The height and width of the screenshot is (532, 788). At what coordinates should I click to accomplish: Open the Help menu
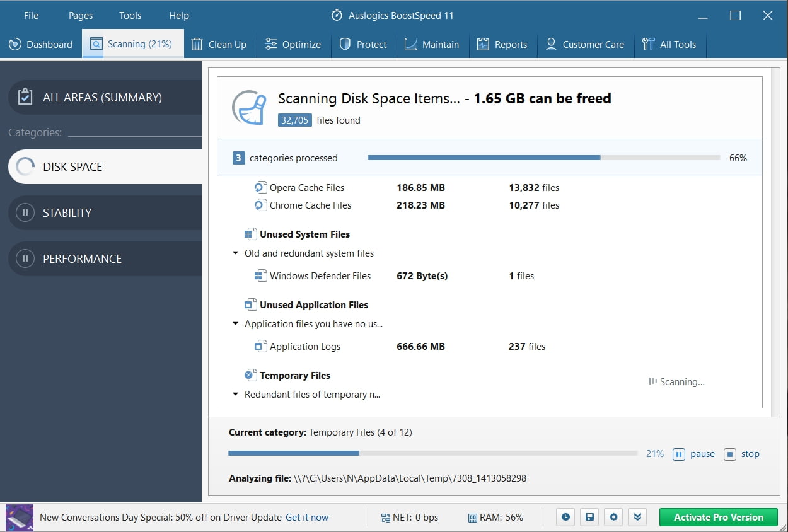[x=179, y=16]
